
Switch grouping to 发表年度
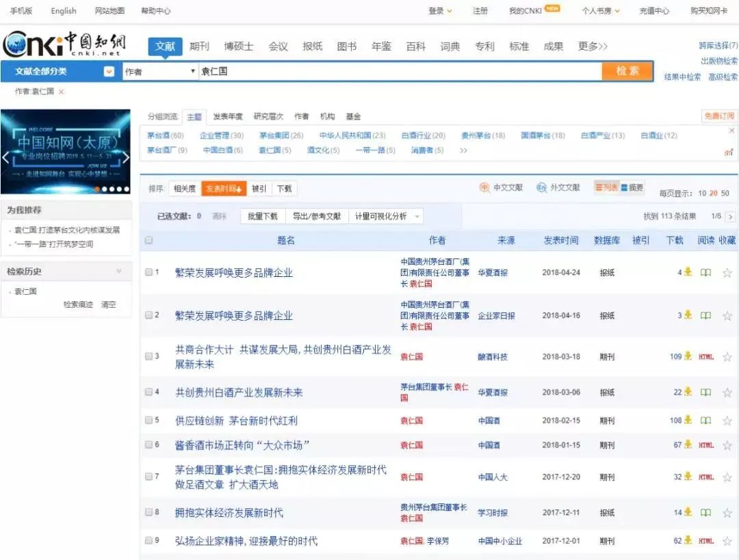coord(228,116)
